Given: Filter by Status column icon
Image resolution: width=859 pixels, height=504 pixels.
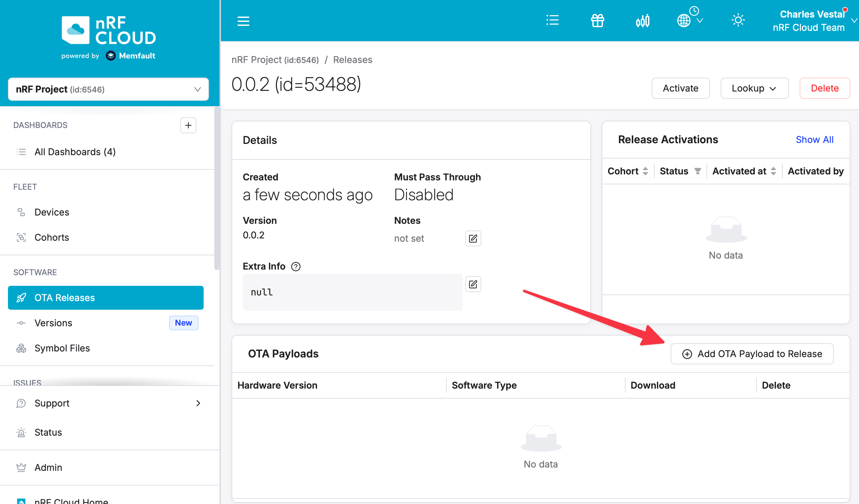Looking at the screenshot, I should [x=697, y=171].
